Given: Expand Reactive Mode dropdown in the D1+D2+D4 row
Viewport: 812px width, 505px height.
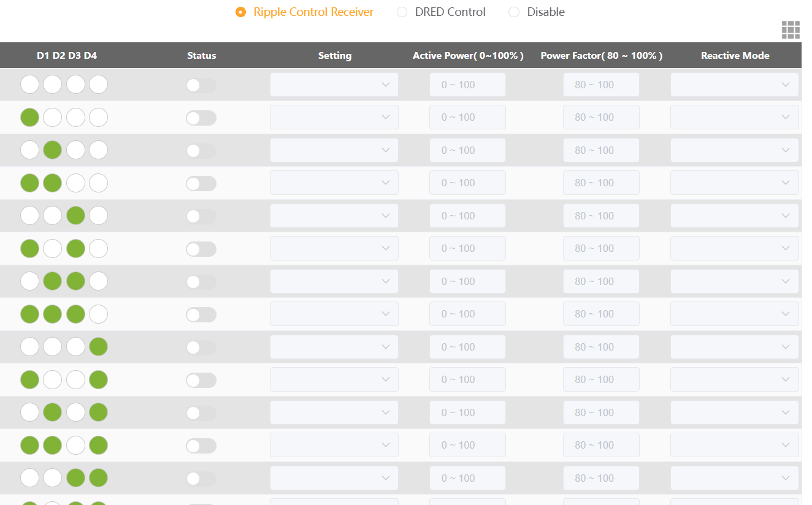Looking at the screenshot, I should pos(734,445).
